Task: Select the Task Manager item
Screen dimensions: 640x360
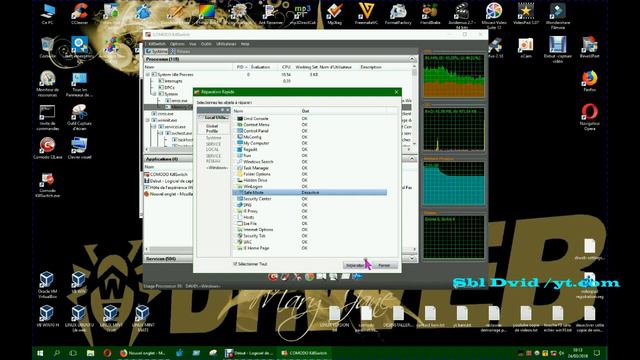Action: point(256,168)
